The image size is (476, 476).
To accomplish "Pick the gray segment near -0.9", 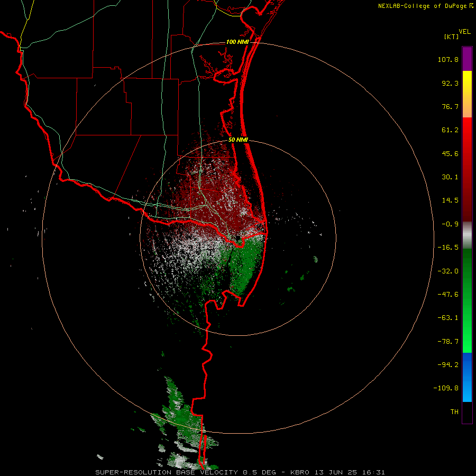I will coord(467,235).
